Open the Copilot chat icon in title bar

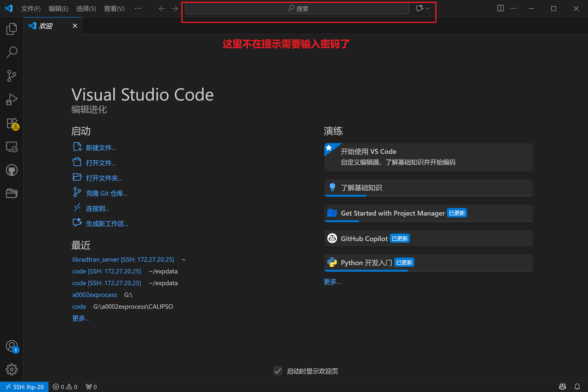[419, 8]
